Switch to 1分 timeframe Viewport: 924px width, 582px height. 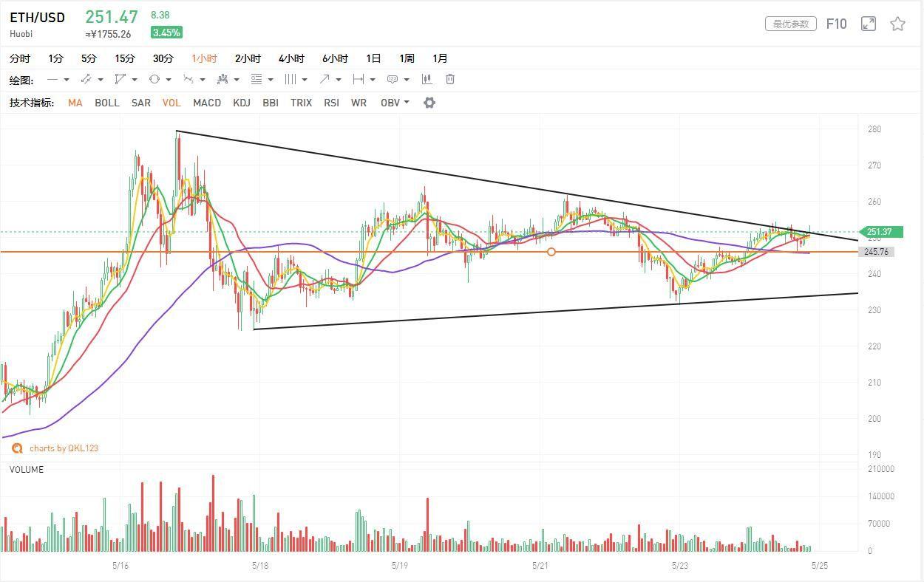(56, 58)
